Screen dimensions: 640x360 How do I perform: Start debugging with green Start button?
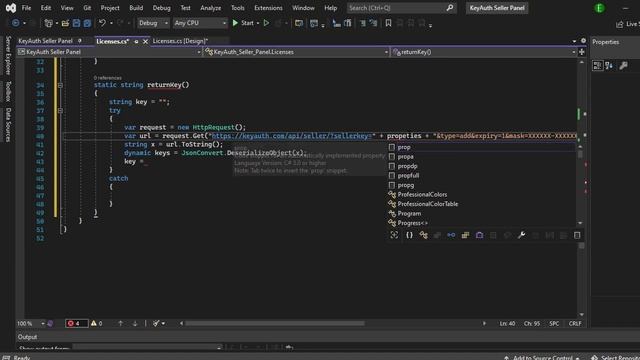[243, 23]
